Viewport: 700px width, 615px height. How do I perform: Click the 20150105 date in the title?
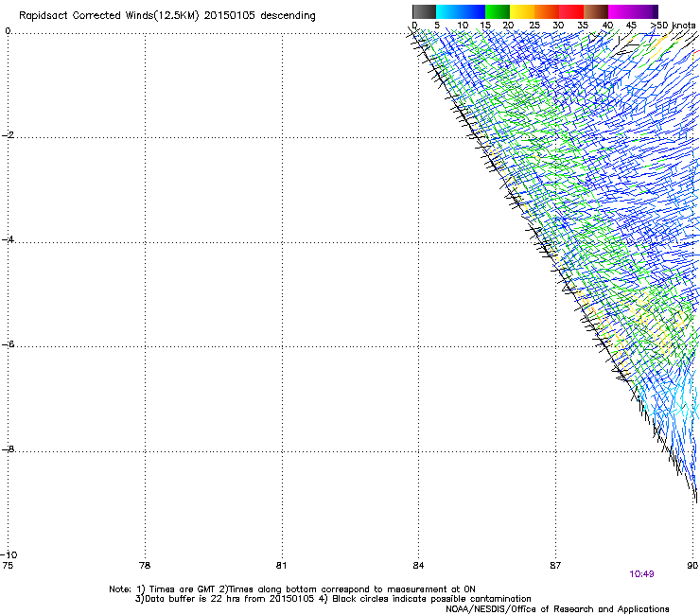tap(229, 16)
